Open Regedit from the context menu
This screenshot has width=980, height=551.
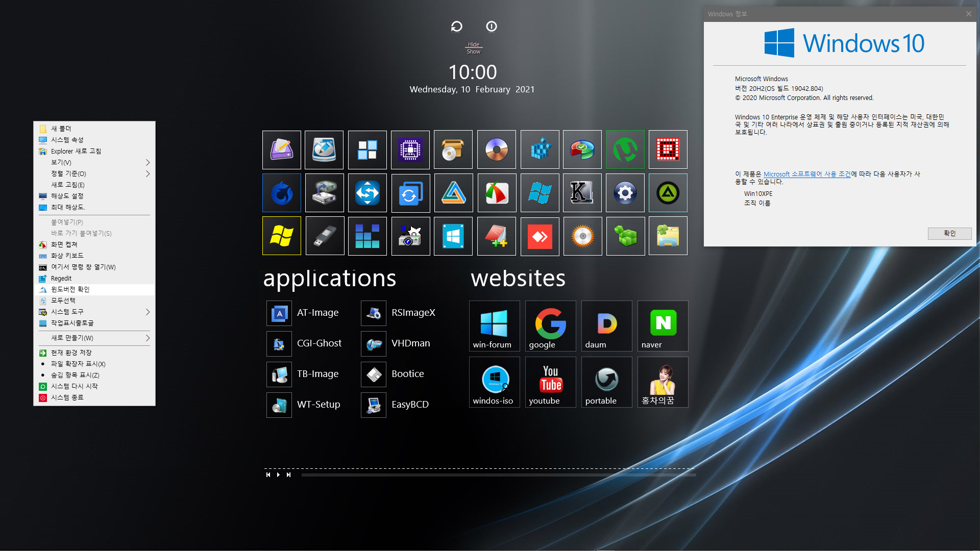94,278
